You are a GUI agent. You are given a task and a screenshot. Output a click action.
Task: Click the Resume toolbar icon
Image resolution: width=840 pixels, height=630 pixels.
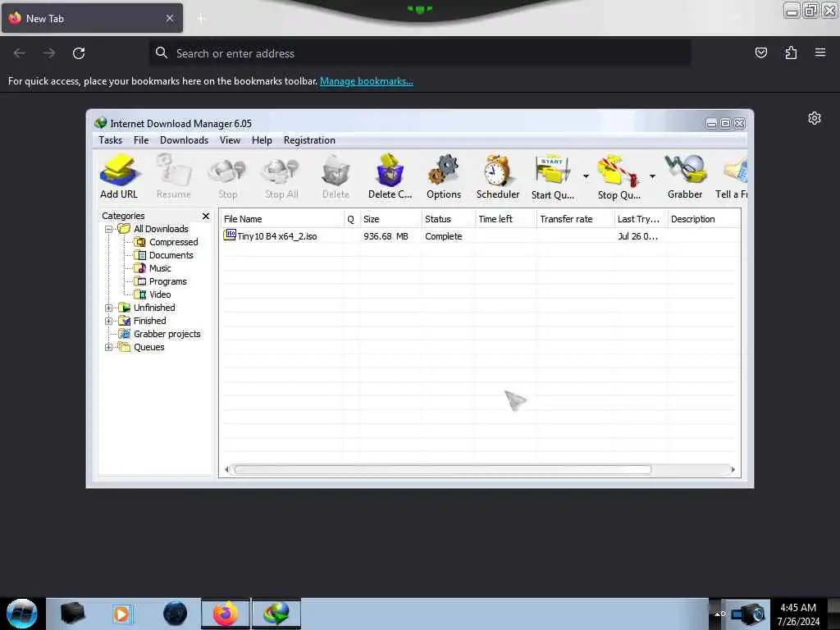pos(174,176)
